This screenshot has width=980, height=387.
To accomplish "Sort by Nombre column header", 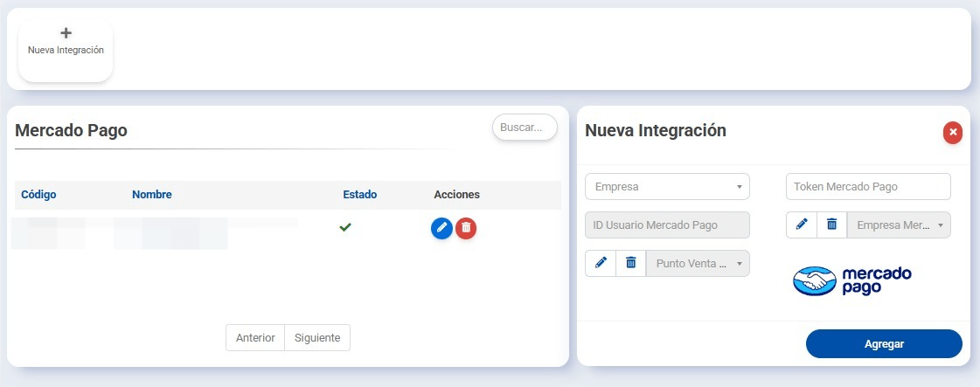I will 152,195.
